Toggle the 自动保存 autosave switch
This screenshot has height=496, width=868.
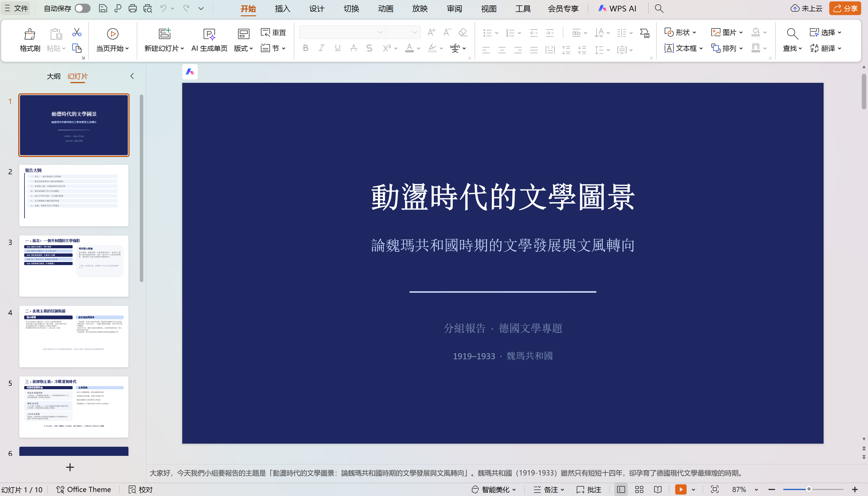pos(82,8)
